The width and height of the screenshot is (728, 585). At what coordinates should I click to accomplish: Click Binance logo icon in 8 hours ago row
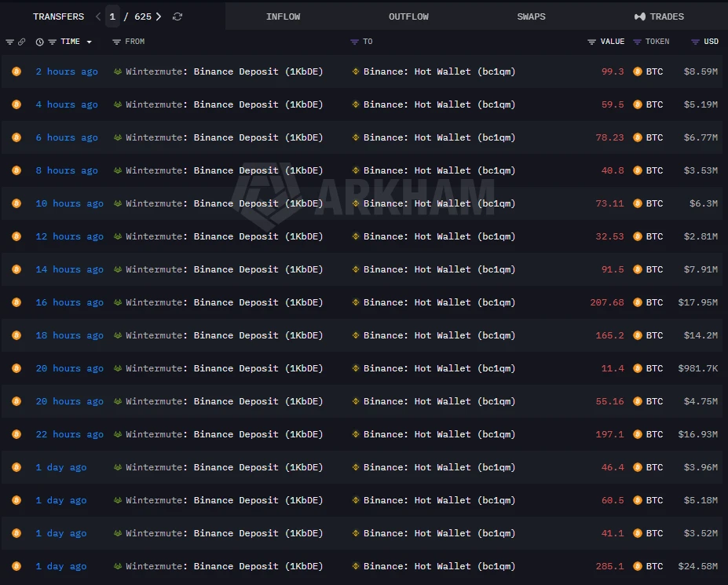(356, 170)
